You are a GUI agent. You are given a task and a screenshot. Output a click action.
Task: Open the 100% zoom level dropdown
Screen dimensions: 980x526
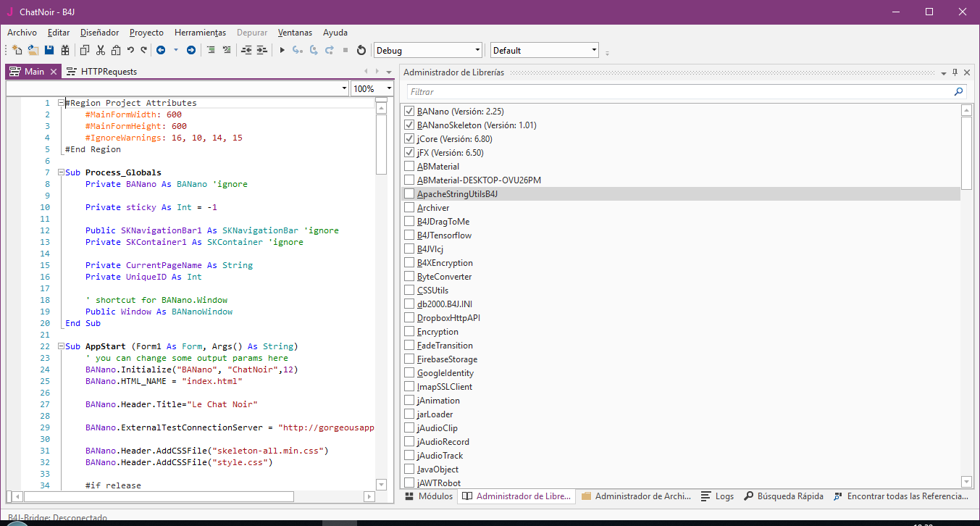[389, 88]
